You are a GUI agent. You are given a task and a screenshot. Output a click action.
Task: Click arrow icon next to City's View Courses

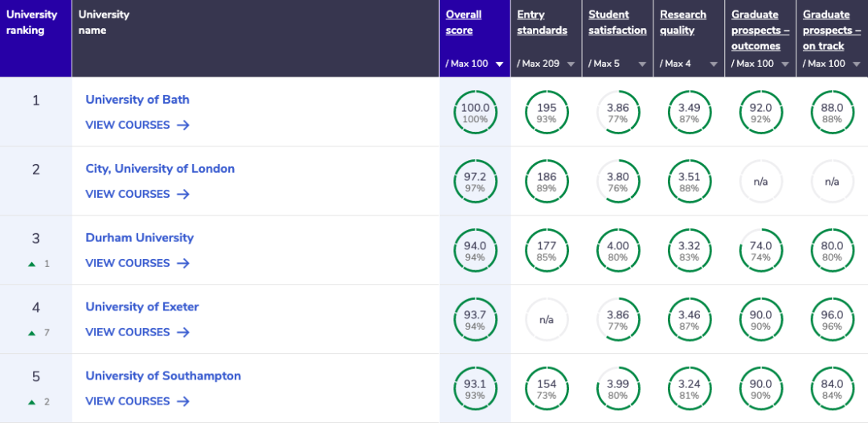coord(183,195)
